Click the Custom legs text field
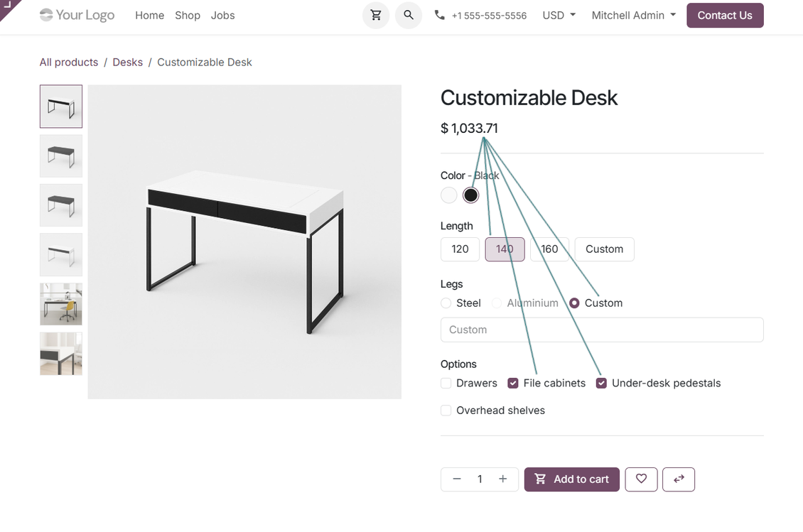Screen dimensions: 803x532 pyautogui.click(x=602, y=330)
